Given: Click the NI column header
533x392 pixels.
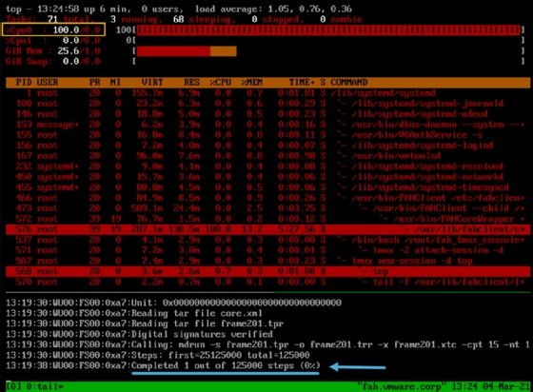Looking at the screenshot, I should (x=115, y=82).
